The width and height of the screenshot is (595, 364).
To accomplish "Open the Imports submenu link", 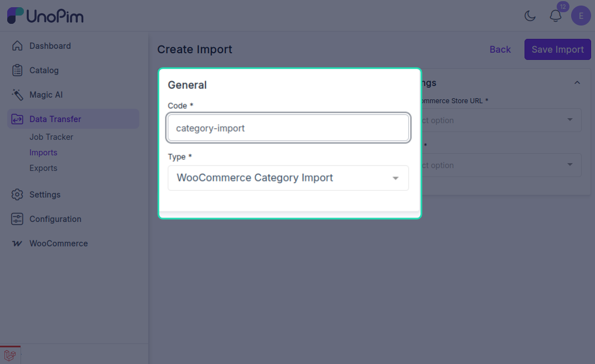I will point(43,153).
